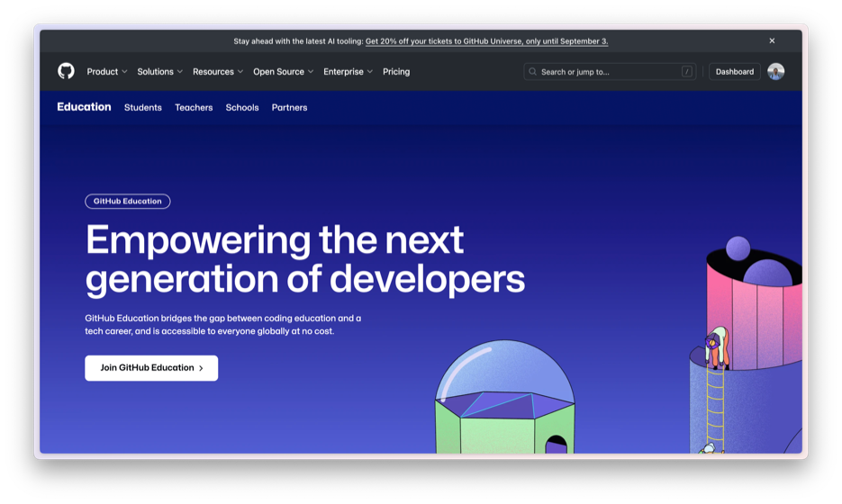Switch to the Students tab
This screenshot has height=504, width=842.
143,107
